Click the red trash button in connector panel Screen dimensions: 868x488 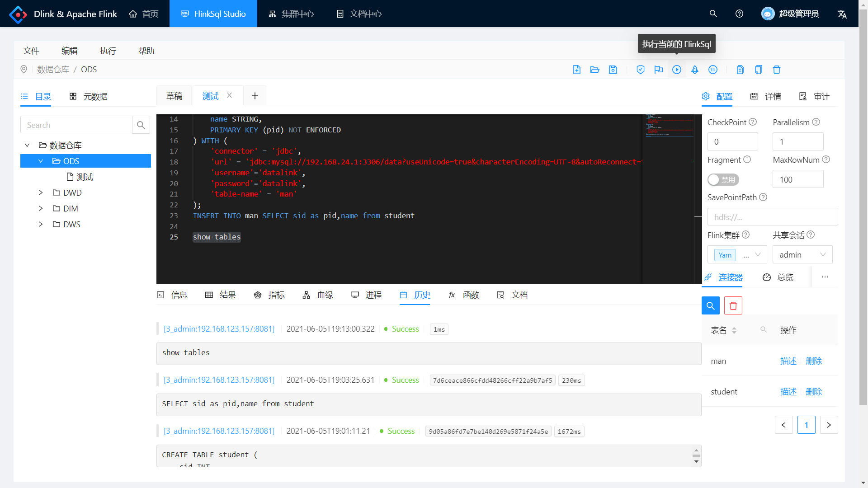point(733,306)
